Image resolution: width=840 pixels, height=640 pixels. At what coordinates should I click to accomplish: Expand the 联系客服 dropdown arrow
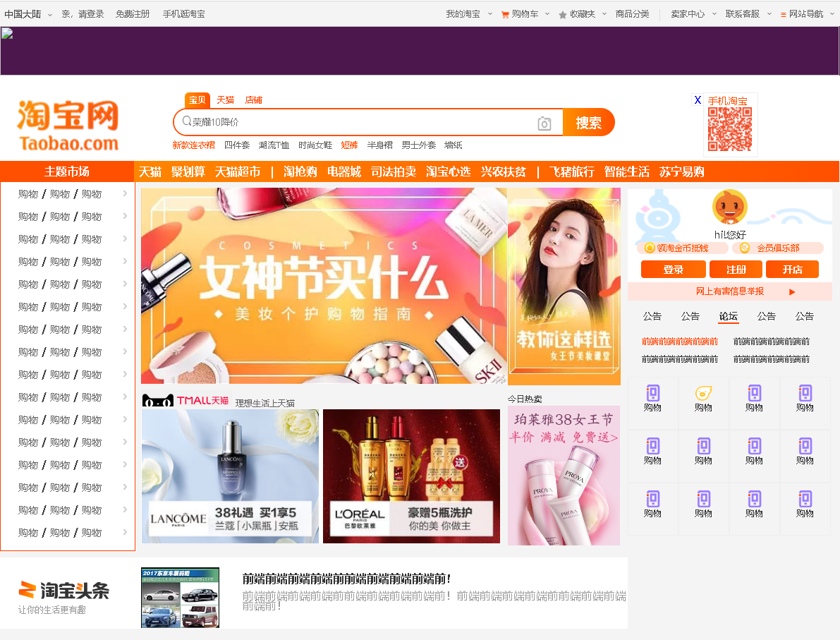769,14
